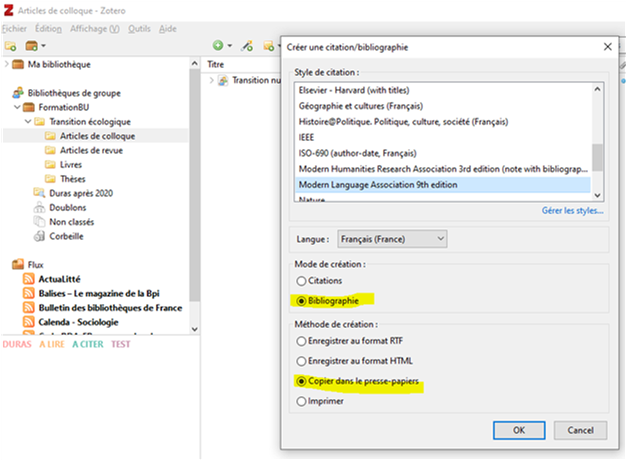Click the Calenda Sociologie RSS icon
Image resolution: width=626 pixels, height=460 pixels.
pyautogui.click(x=28, y=321)
